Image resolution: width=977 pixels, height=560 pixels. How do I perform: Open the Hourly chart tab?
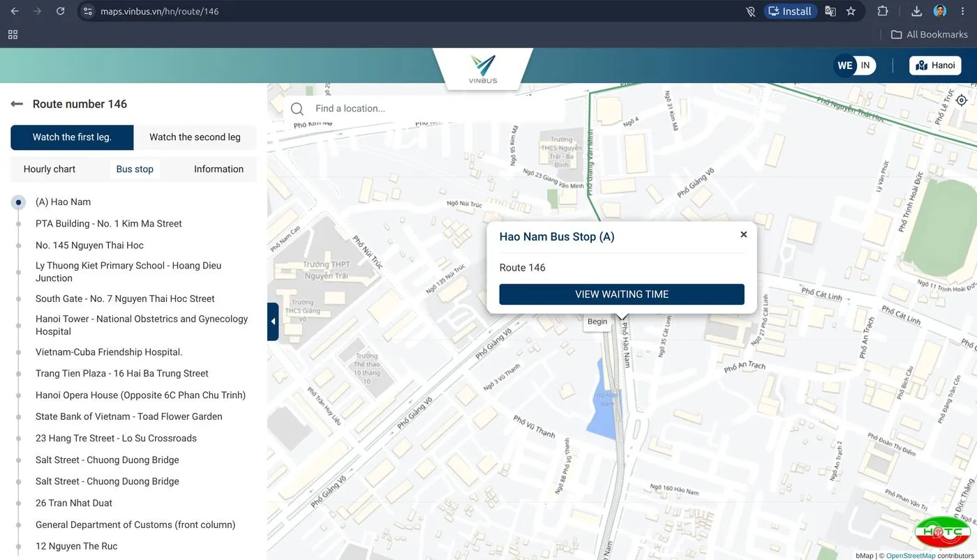click(x=50, y=169)
